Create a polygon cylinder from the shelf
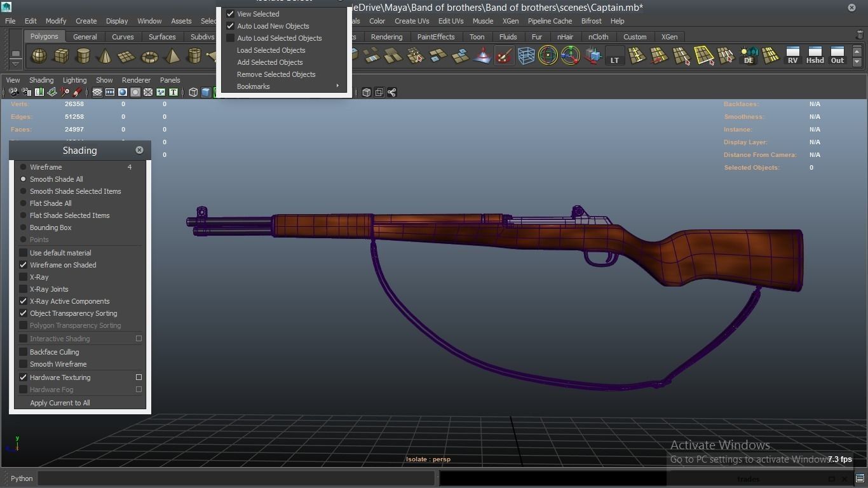 click(83, 57)
